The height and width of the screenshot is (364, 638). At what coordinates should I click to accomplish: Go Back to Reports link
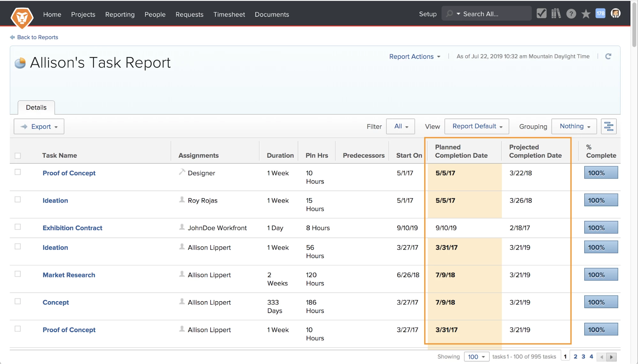(x=37, y=37)
